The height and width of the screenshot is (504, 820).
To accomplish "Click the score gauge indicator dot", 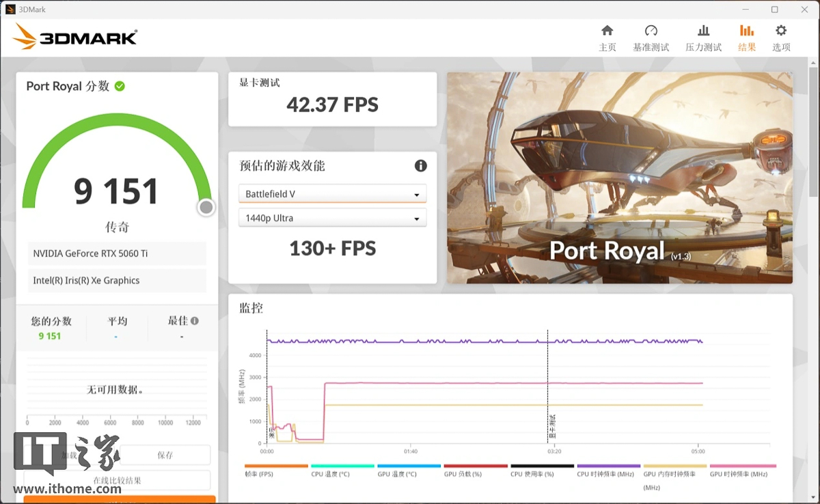I will tap(206, 207).
